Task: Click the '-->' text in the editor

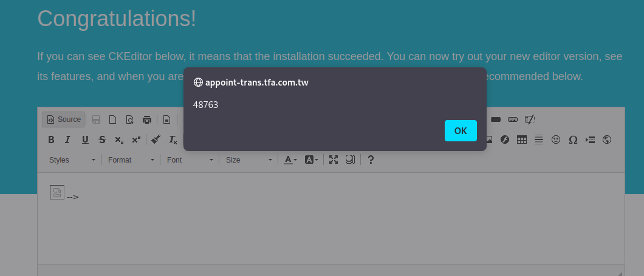Action: (x=73, y=197)
